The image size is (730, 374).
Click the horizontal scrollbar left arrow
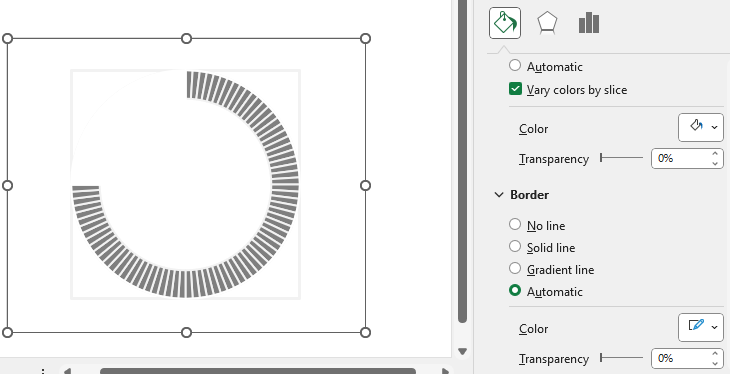coord(67,371)
